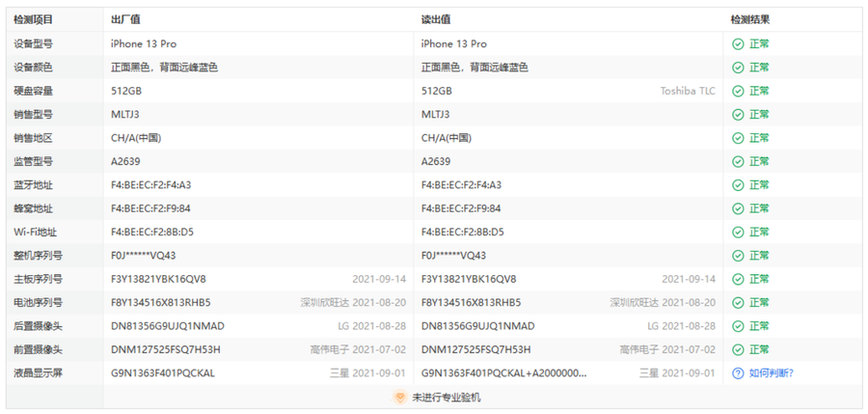The height and width of the screenshot is (414, 868).
Task: Select the 销售地区 row label
Action: [x=33, y=138]
